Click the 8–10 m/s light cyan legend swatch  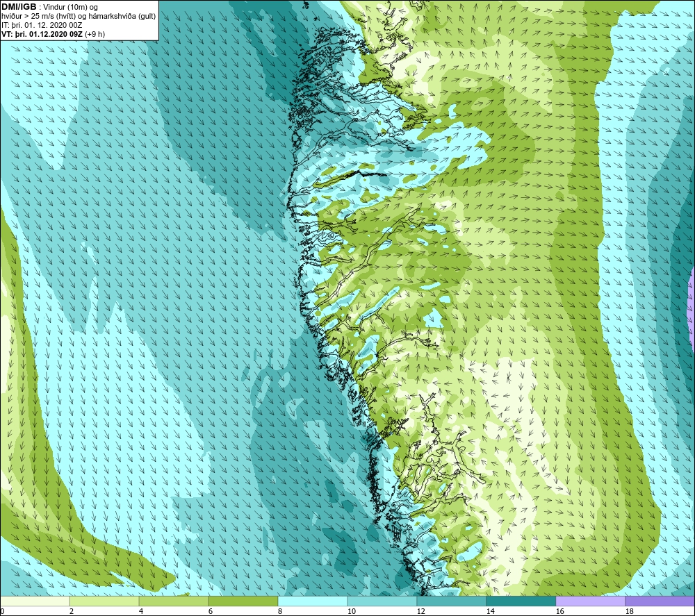313,601
